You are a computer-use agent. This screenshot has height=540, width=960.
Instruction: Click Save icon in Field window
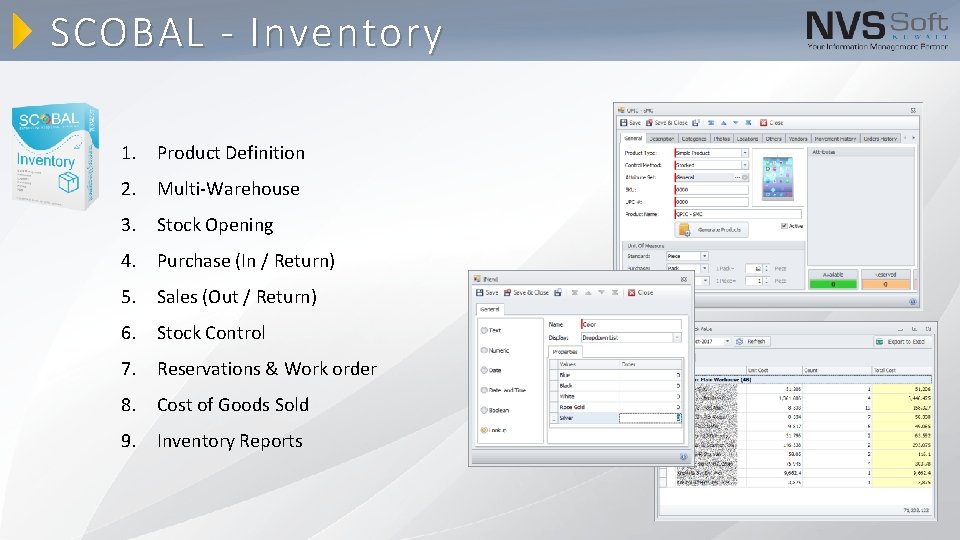pos(479,293)
